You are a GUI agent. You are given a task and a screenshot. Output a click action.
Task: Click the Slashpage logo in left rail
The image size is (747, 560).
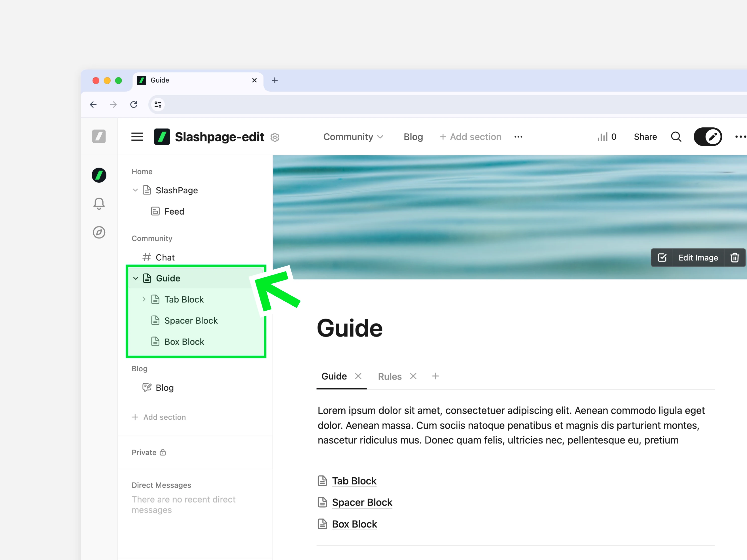[99, 136]
